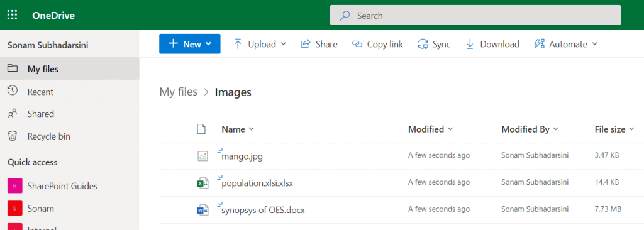
Task: Click the Recent clock icon
Action: tap(13, 90)
